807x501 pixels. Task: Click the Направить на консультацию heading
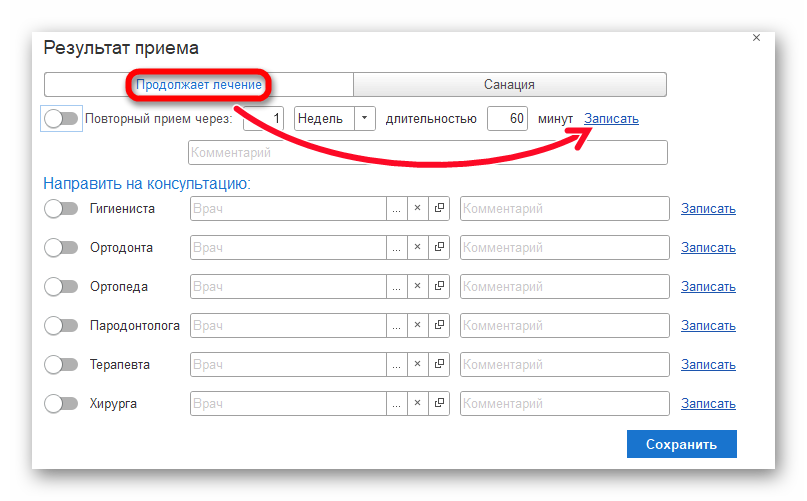pyautogui.click(x=147, y=183)
